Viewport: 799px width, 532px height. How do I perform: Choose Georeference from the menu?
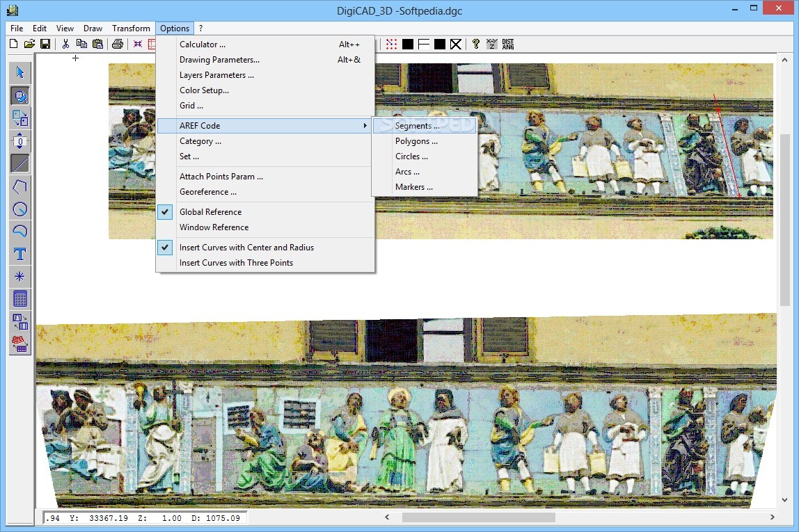265,192
